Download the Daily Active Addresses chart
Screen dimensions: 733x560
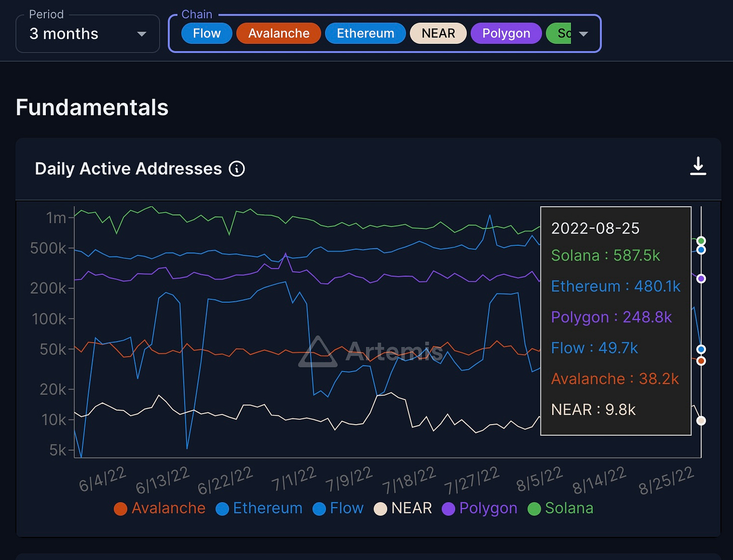coord(698,166)
